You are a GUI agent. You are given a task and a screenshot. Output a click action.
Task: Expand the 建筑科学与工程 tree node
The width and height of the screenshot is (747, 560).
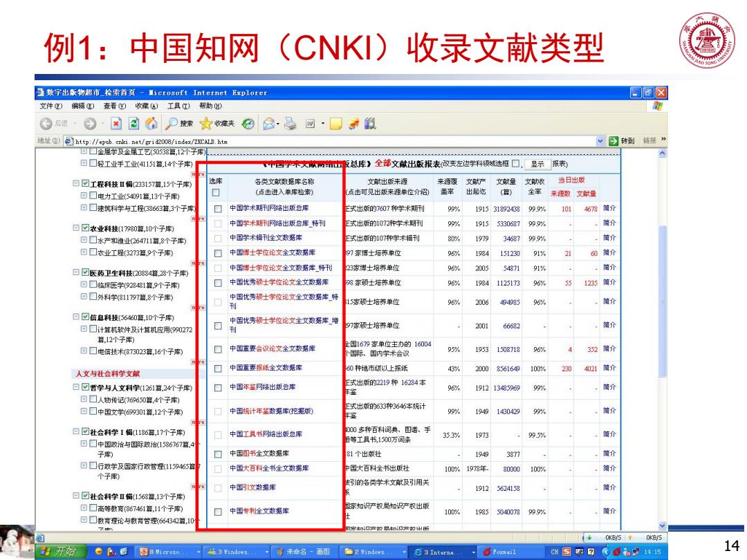84,207
